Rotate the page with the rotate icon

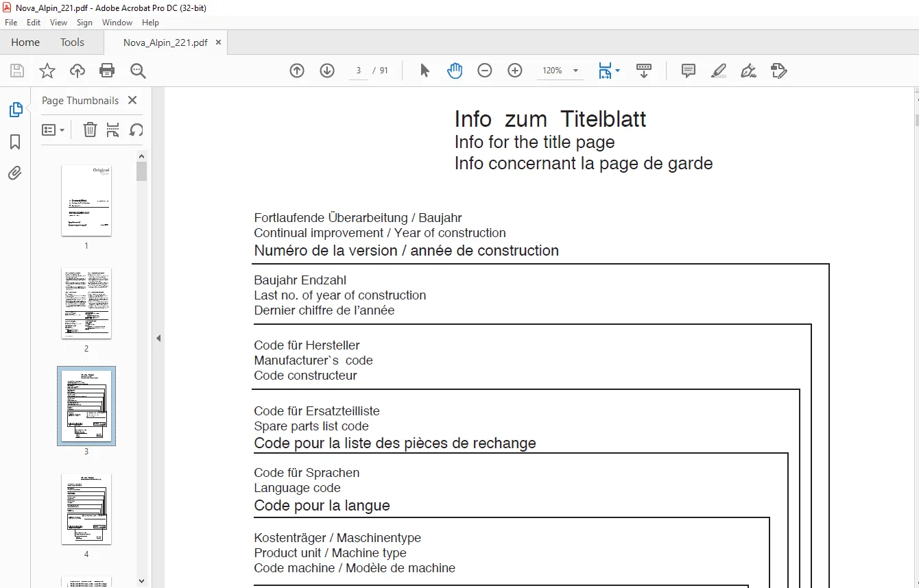click(x=136, y=130)
